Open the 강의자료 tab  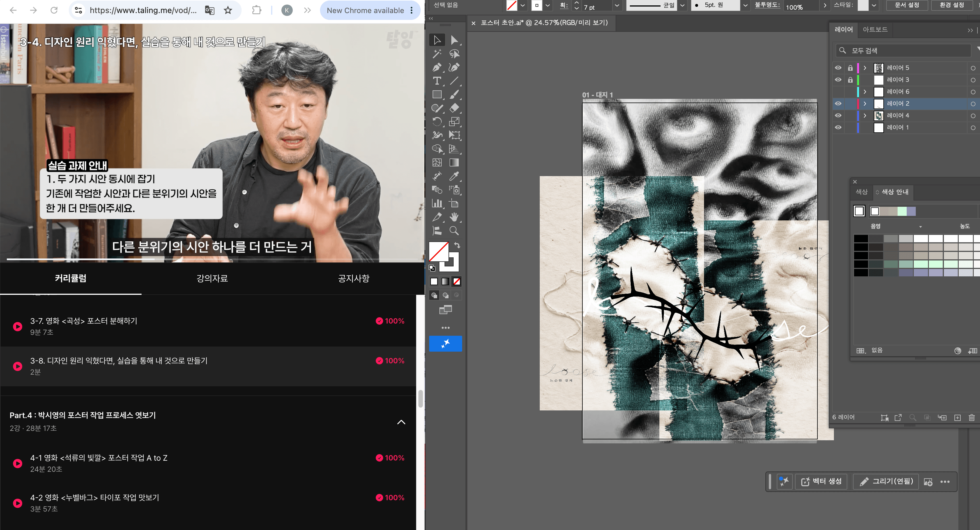[212, 278]
